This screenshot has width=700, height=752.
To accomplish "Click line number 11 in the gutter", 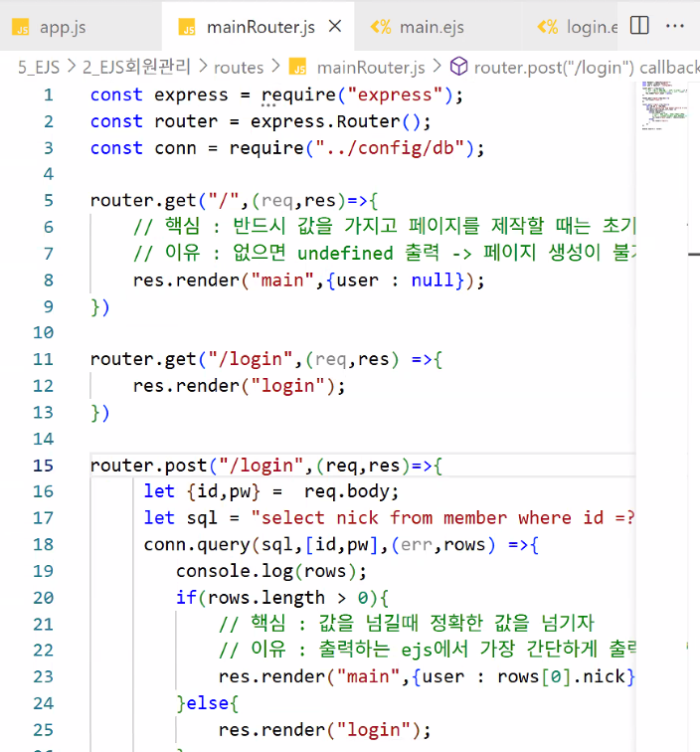I will [43, 359].
